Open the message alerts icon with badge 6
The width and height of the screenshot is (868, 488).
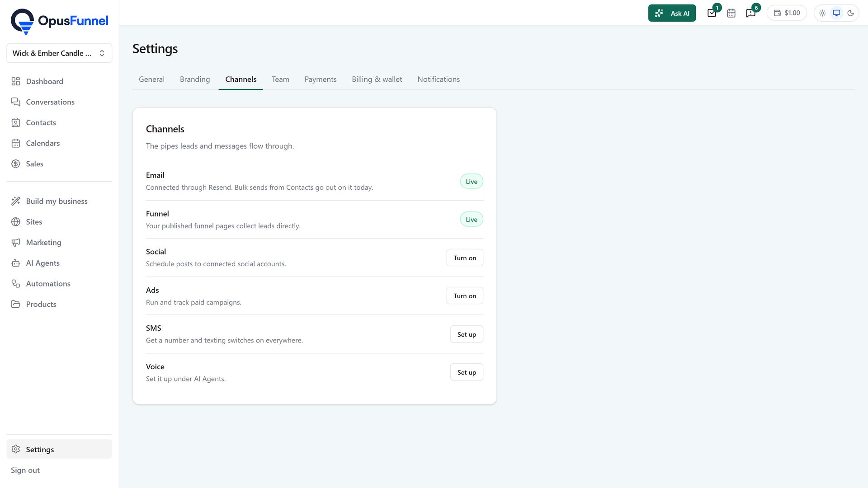751,13
